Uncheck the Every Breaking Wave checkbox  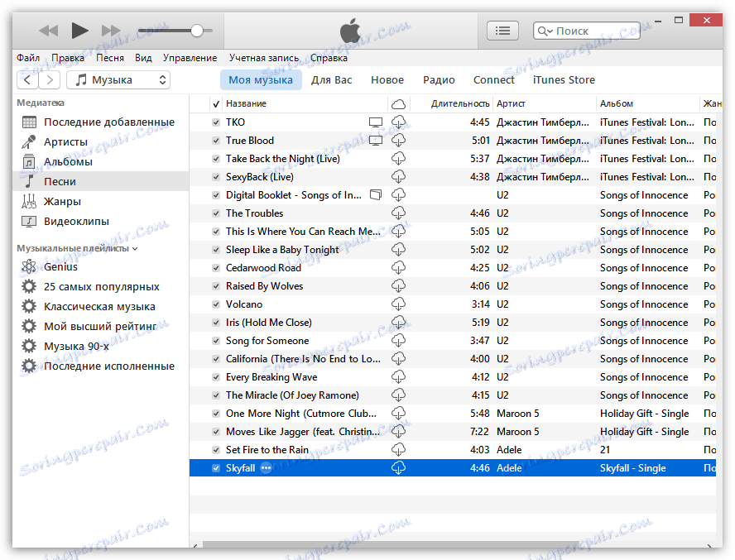click(x=216, y=377)
